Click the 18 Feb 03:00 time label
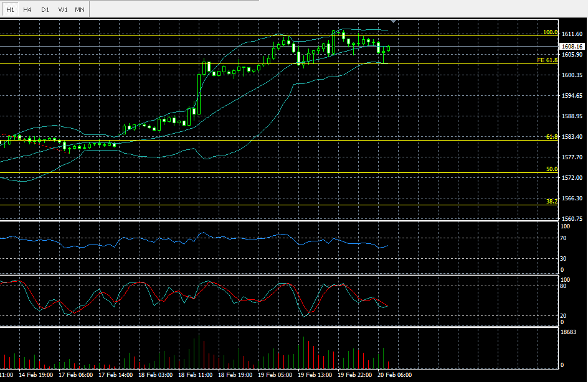The image size is (588, 382). [x=155, y=375]
